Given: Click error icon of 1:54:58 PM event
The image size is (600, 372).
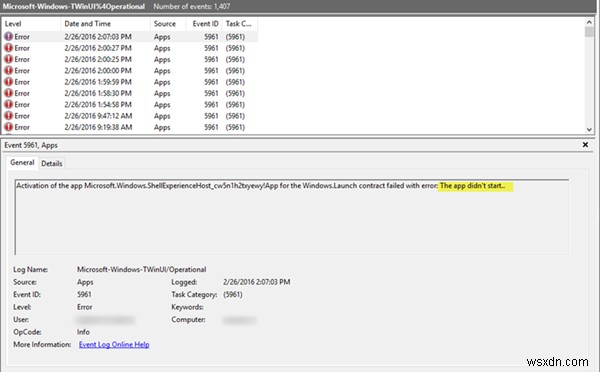Looking at the screenshot, I should 8,104.
